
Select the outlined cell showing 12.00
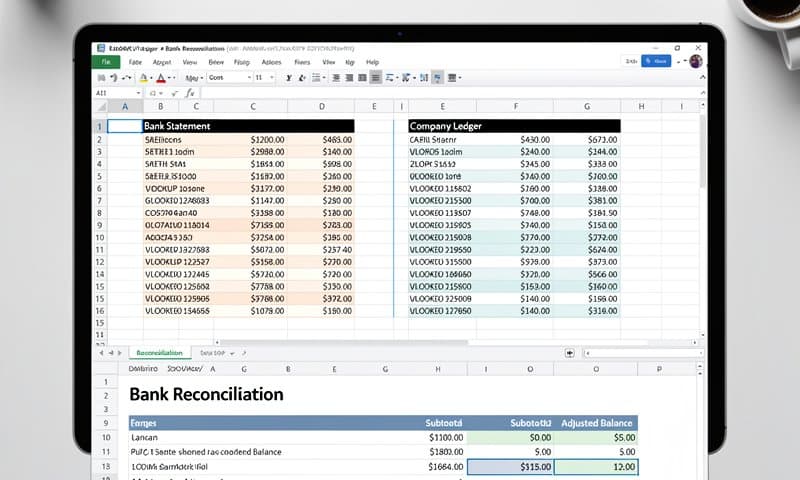click(x=596, y=467)
